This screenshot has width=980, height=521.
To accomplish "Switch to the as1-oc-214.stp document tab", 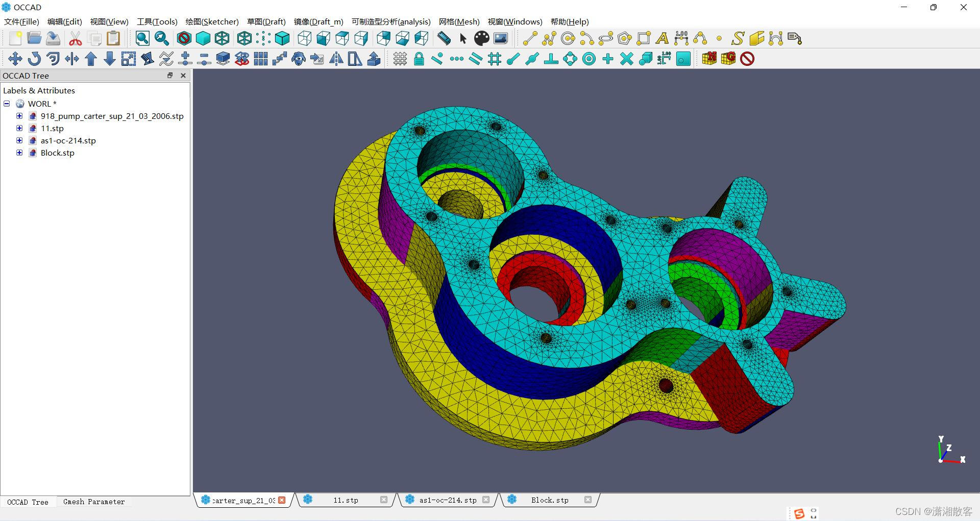I will (x=448, y=500).
